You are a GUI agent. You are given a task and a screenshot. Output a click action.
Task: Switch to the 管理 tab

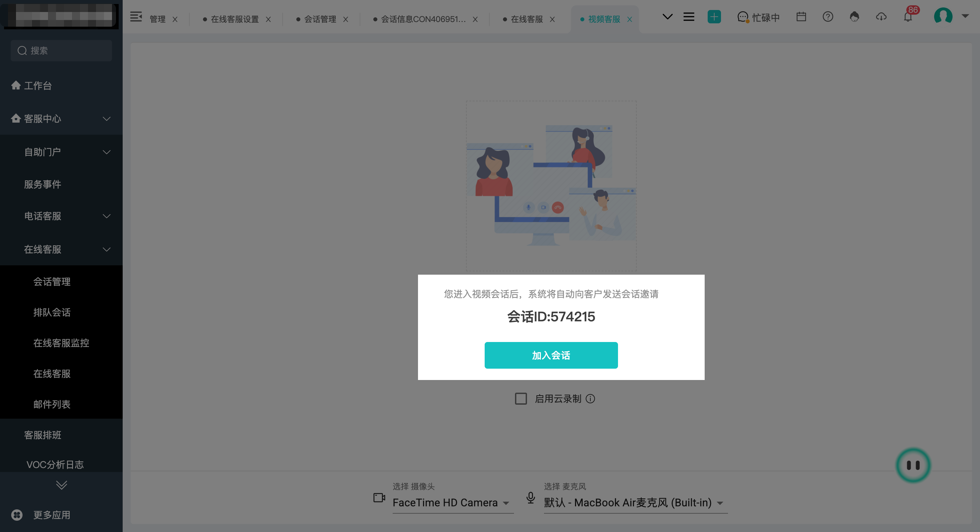157,19
